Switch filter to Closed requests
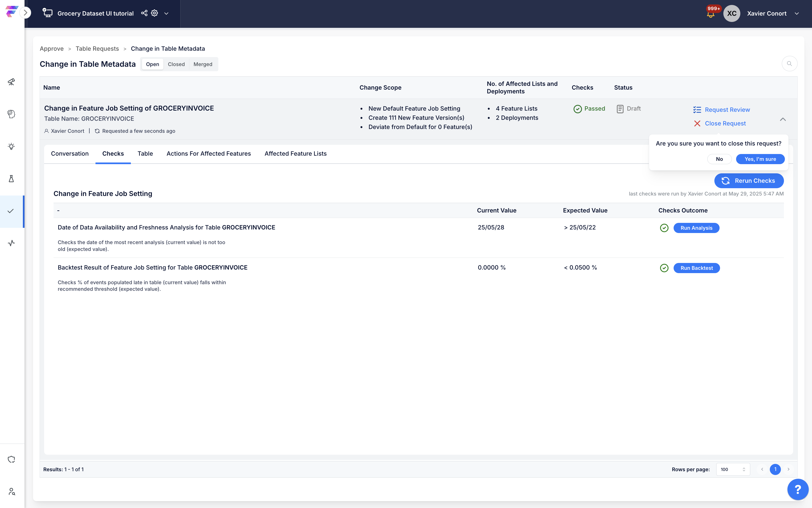This screenshot has height=508, width=812. [x=176, y=64]
